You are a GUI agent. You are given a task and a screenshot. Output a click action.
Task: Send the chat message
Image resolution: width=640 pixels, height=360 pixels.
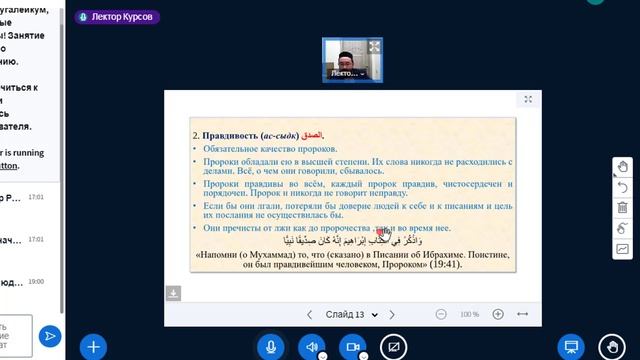[50, 336]
